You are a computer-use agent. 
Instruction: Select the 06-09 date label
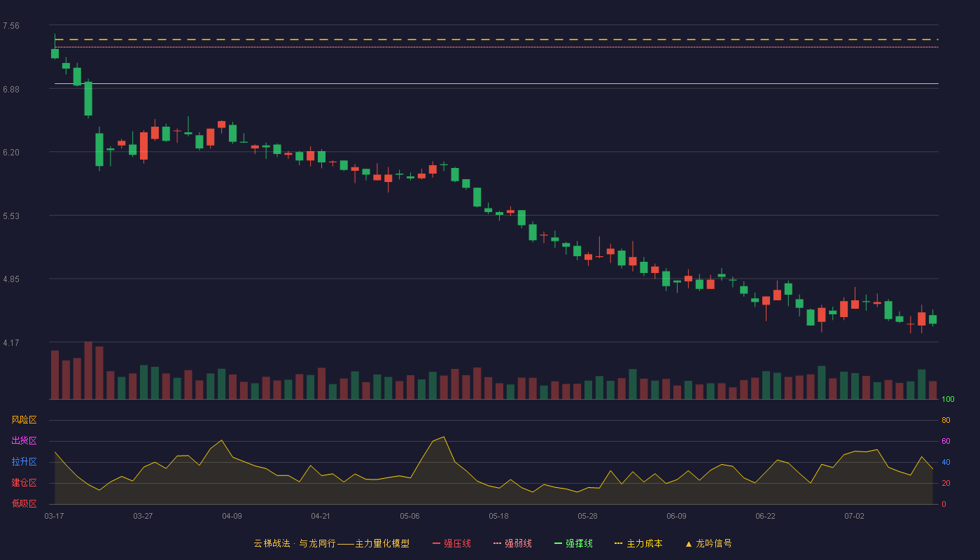coord(676,516)
